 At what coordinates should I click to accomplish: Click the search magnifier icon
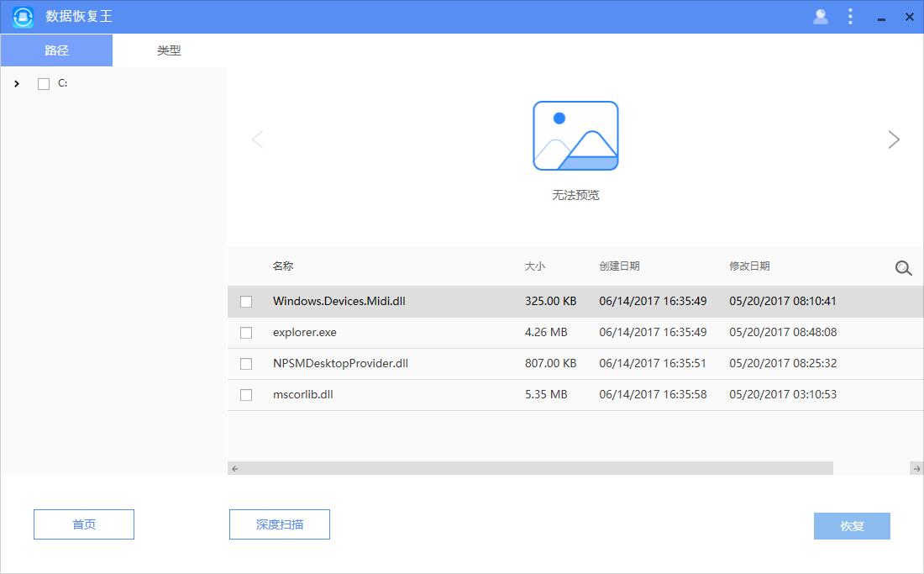tap(903, 268)
